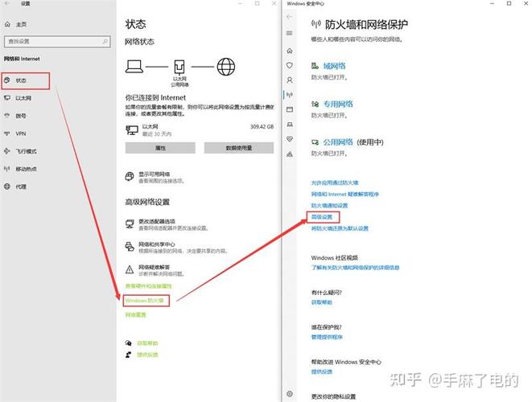Click 获取帮助 under 有什么疑问

tap(322, 302)
